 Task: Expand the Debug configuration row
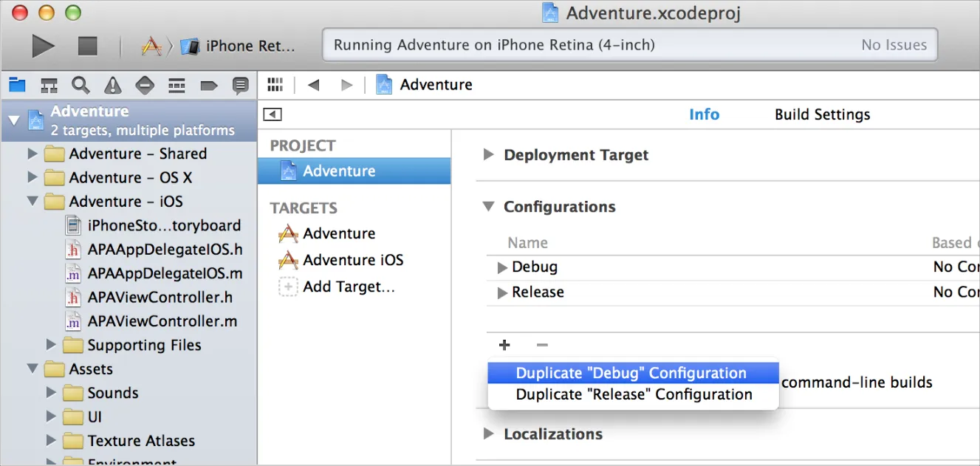(502, 267)
